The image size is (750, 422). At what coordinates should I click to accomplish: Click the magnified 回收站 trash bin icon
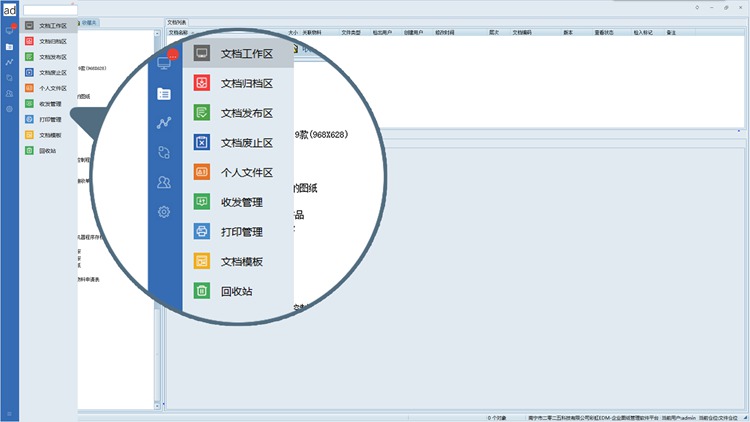(201, 291)
